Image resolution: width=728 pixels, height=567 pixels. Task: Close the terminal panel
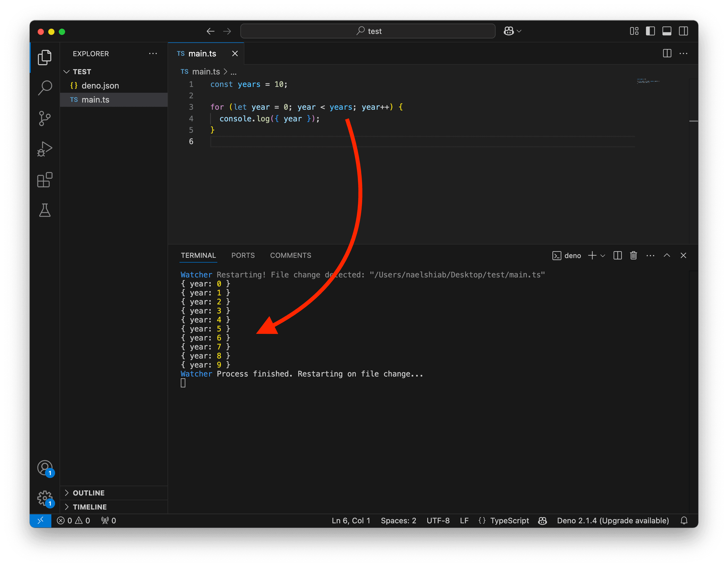[x=683, y=255]
